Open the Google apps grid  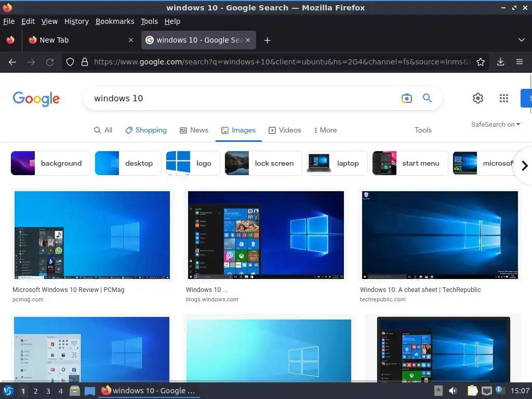(x=504, y=98)
